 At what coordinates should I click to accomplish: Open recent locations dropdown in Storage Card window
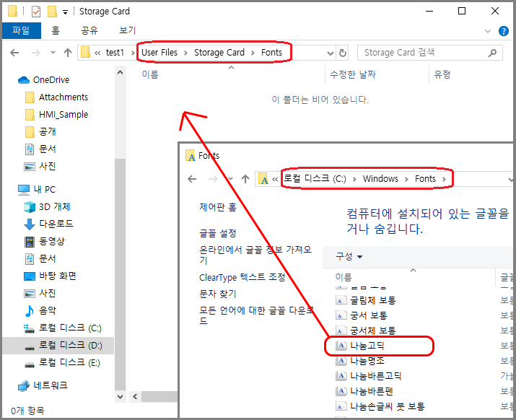tap(53, 53)
